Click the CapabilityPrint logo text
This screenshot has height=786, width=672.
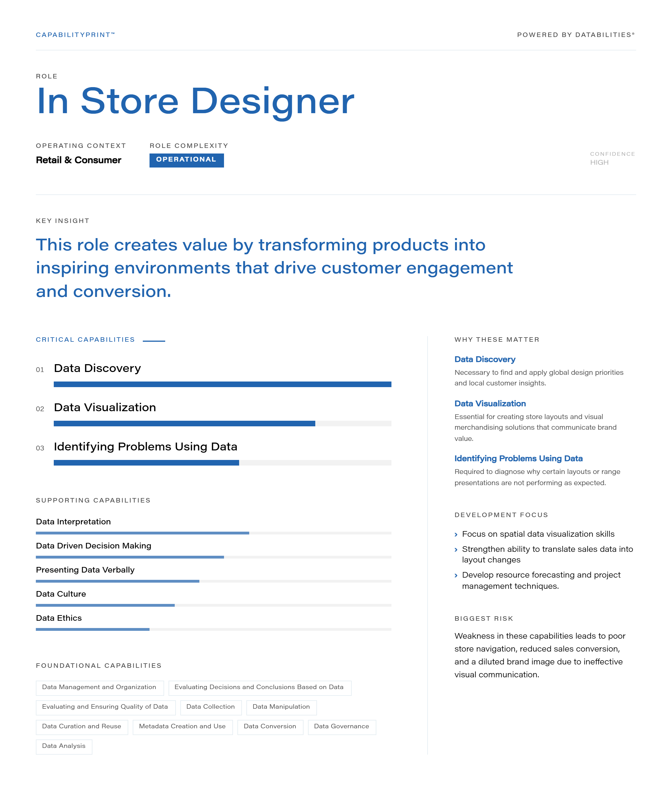(75, 35)
